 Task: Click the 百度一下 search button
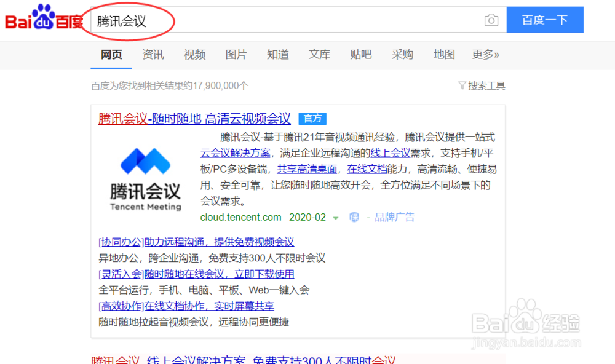545,20
